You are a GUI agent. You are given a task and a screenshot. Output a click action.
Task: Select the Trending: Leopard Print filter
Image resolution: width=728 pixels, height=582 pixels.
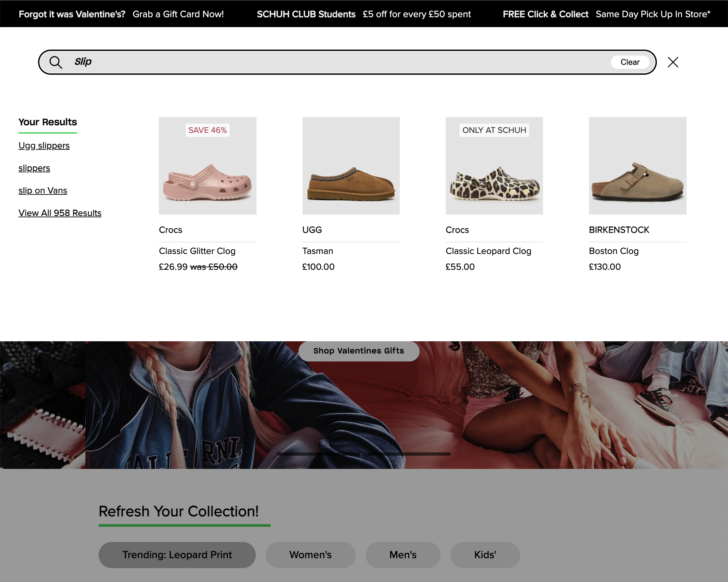click(177, 555)
